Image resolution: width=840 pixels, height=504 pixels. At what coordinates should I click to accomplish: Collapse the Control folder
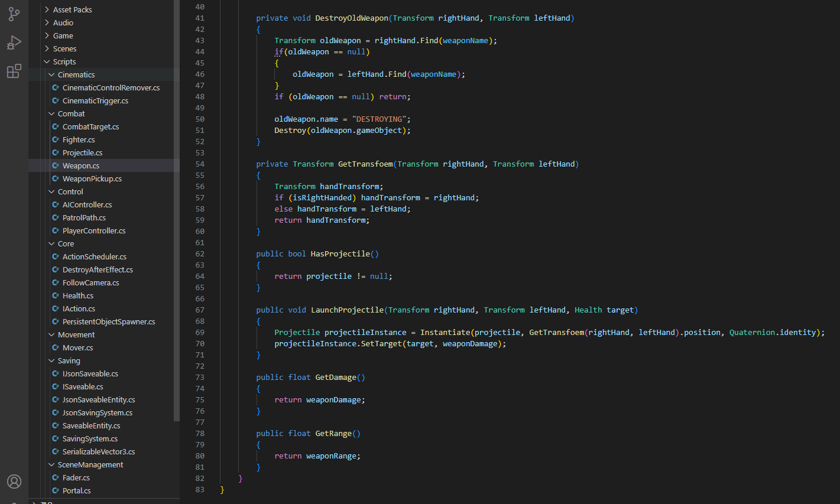pos(51,191)
